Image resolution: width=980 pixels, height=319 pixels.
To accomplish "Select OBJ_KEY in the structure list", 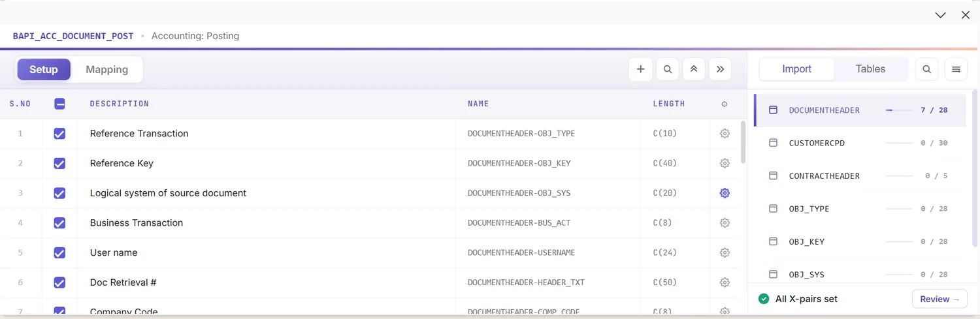I will pyautogui.click(x=860, y=241).
